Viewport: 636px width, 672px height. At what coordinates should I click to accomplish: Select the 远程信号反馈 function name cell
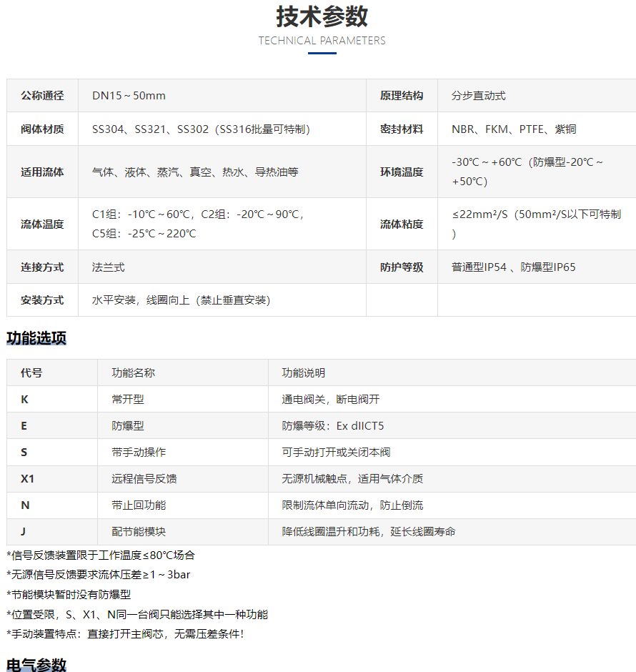pos(144,479)
